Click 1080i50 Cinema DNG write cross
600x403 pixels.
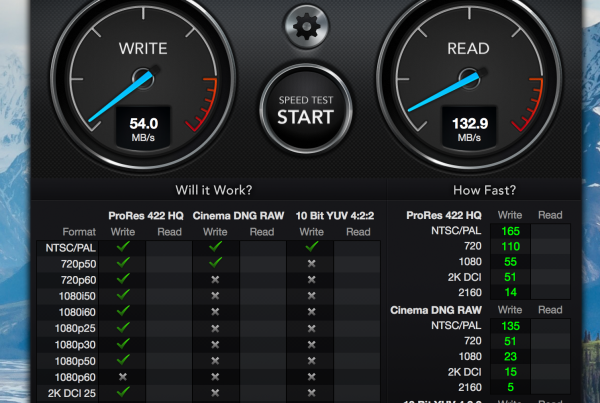point(215,296)
